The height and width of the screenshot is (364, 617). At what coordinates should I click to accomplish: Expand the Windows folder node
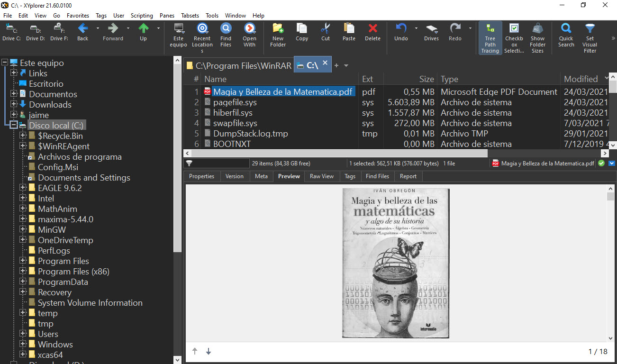coord(23,345)
